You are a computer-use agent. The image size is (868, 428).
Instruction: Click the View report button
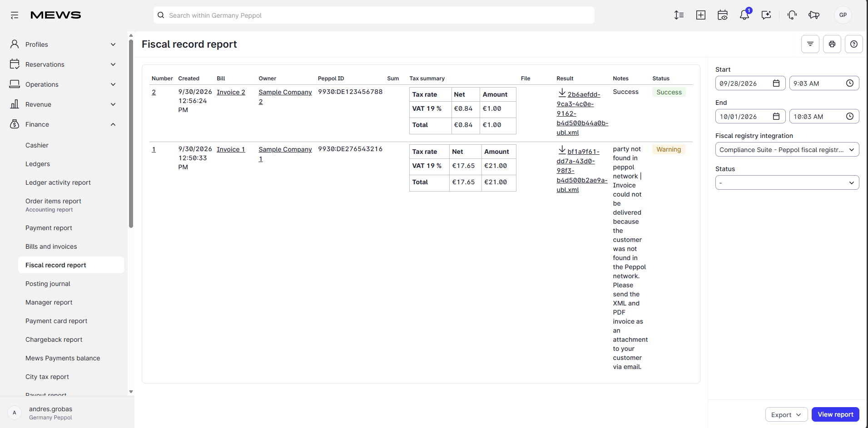(x=835, y=414)
